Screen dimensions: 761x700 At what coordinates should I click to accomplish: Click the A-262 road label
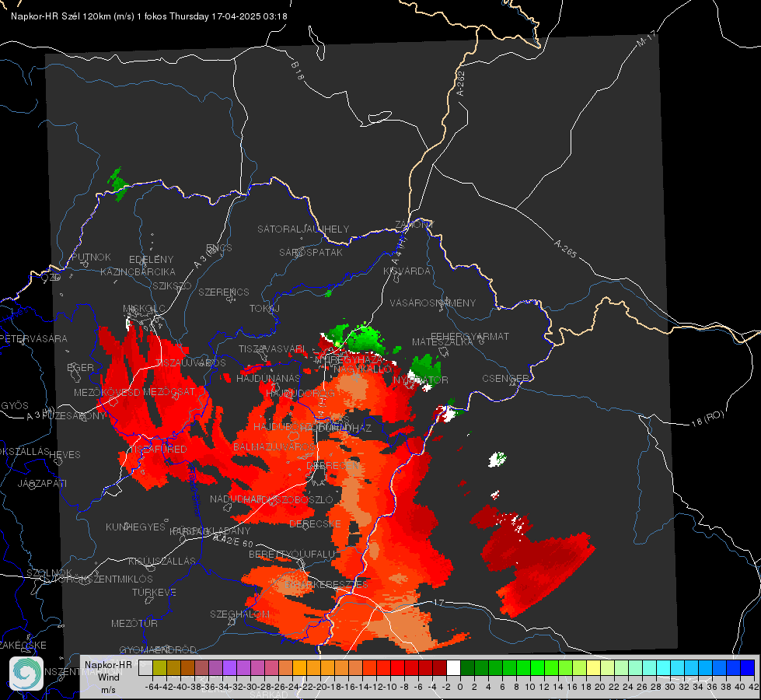461,83
